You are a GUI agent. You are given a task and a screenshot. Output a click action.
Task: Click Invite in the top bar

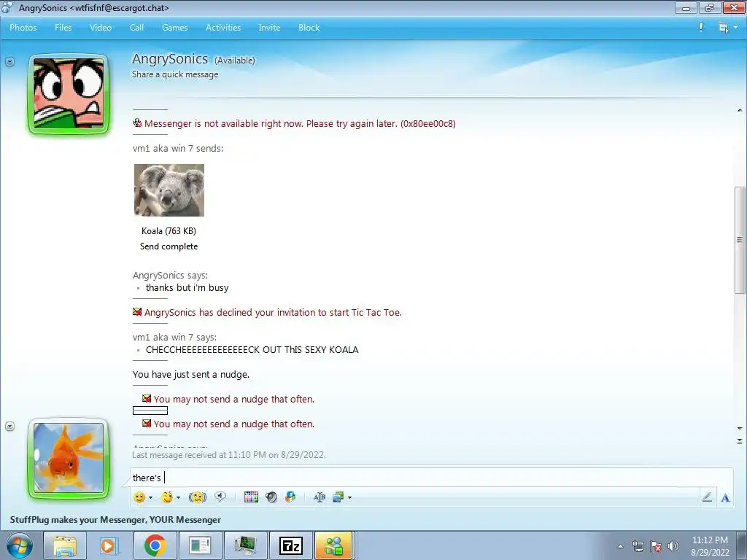pyautogui.click(x=269, y=28)
